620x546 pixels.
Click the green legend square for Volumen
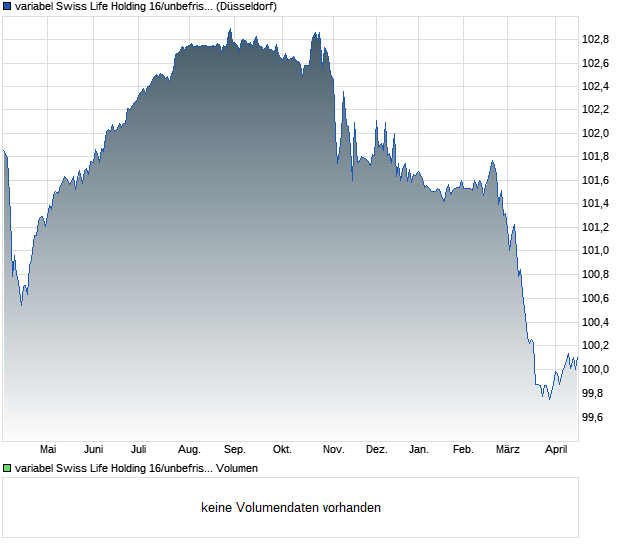point(7,468)
